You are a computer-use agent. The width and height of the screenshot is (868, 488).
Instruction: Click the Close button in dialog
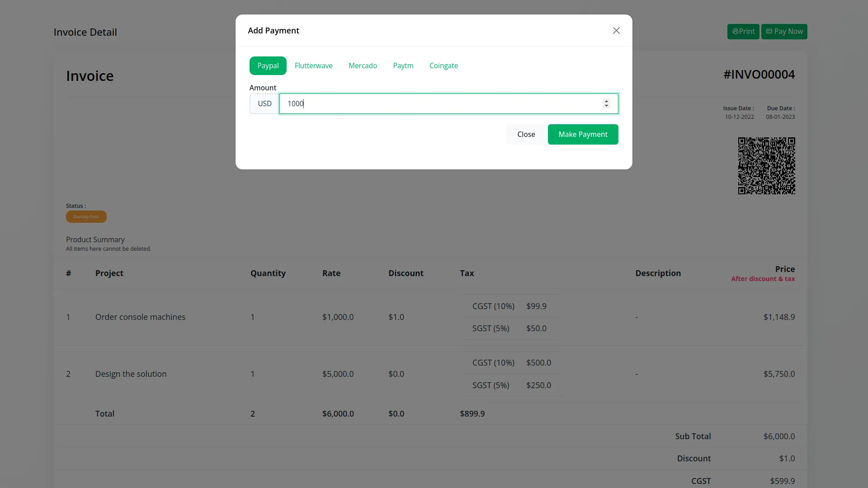526,134
